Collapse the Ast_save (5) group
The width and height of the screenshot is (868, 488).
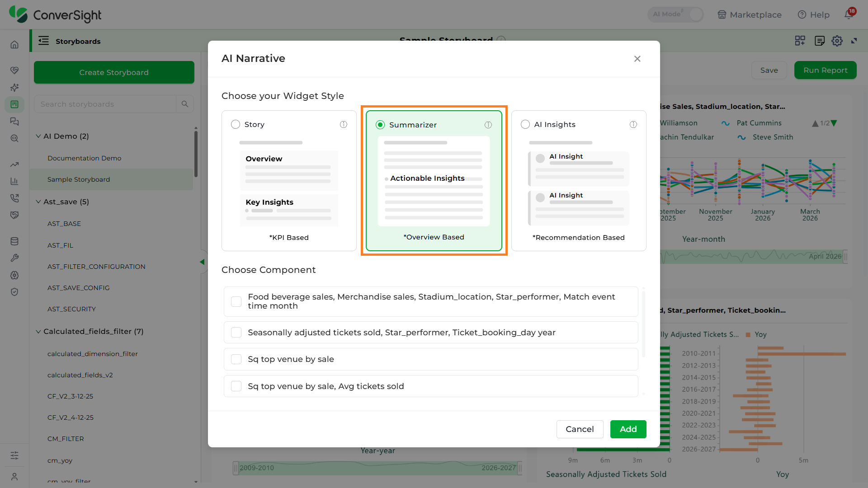coord(38,202)
